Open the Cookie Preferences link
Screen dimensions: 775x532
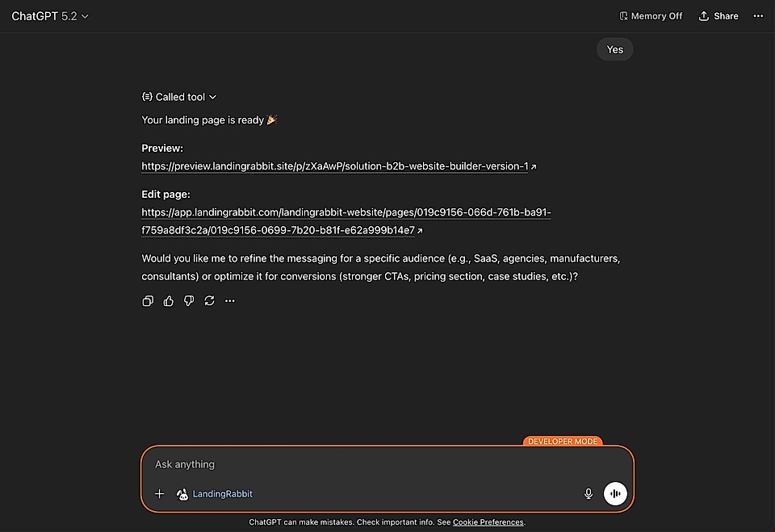point(488,522)
